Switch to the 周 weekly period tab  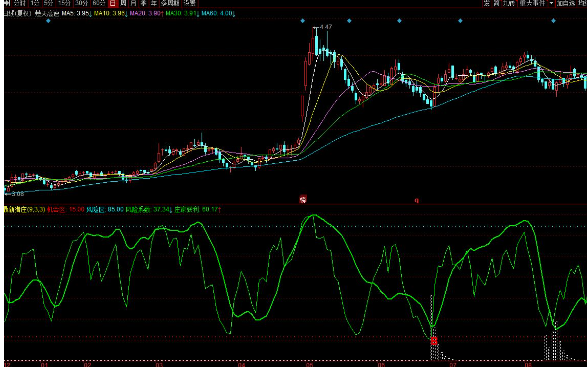(x=123, y=3)
